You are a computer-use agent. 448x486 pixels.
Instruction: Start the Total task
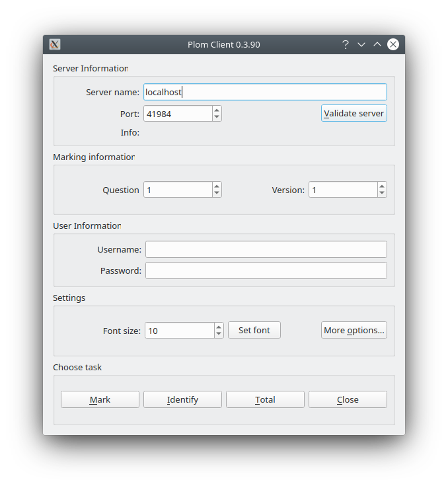[x=265, y=399]
